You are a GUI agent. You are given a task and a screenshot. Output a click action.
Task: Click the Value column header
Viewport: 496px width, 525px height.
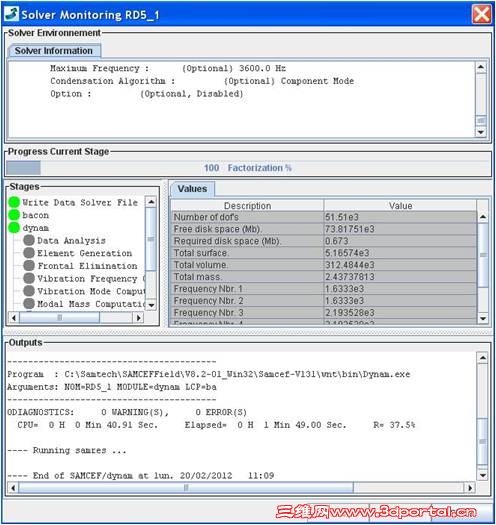400,206
